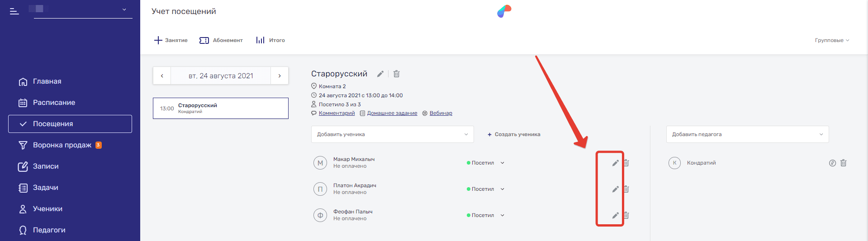Delete the Старорусский lesson via trash icon

[x=396, y=74]
